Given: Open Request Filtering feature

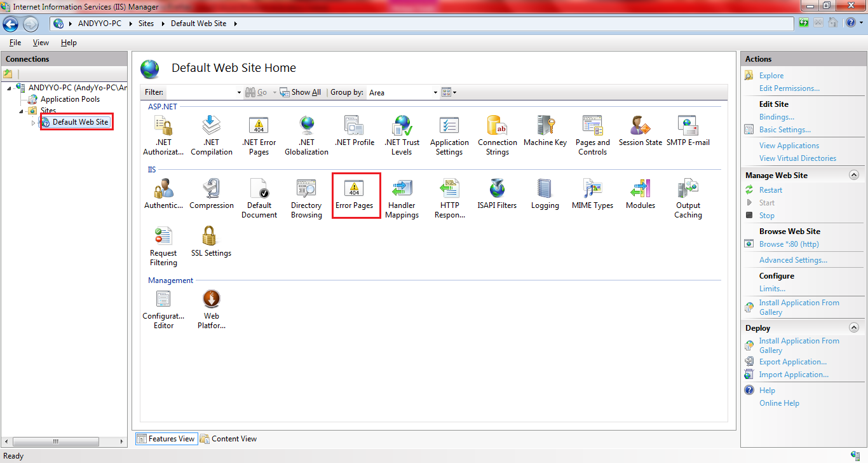Looking at the screenshot, I should 163,246.
